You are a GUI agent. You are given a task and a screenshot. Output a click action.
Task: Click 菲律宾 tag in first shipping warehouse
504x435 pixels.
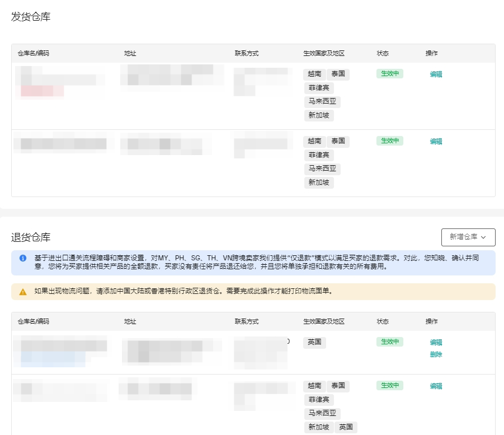pos(319,88)
